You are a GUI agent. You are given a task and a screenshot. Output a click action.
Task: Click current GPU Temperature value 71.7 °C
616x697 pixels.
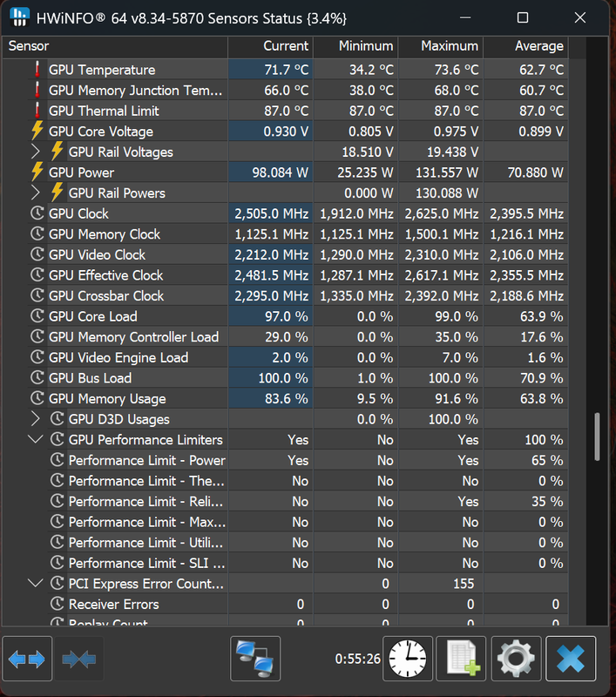(287, 70)
